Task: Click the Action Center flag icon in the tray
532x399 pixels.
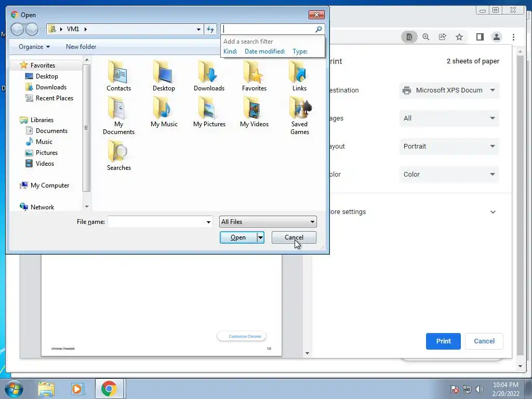Action: [454, 389]
